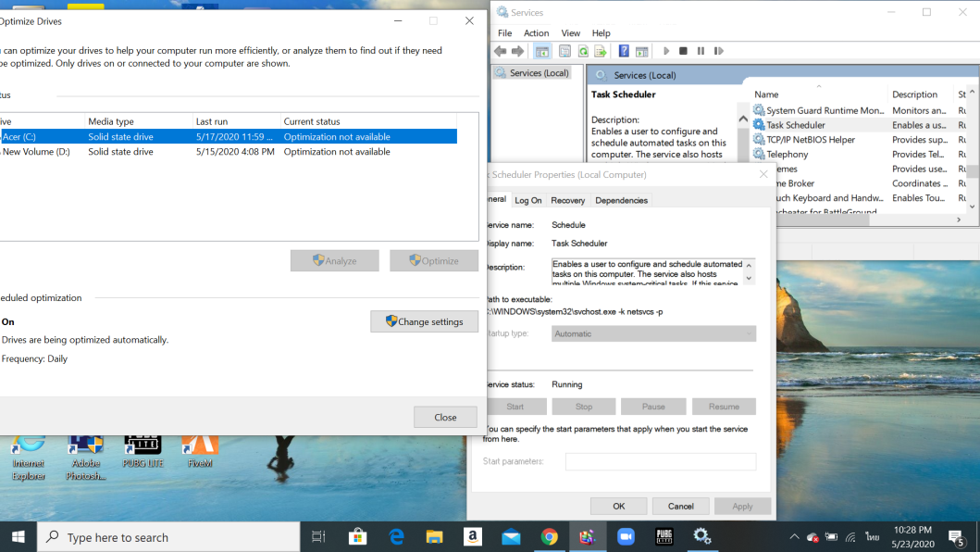Open Microsoft Edge from taskbar
This screenshot has height=552, width=980.
tap(396, 537)
